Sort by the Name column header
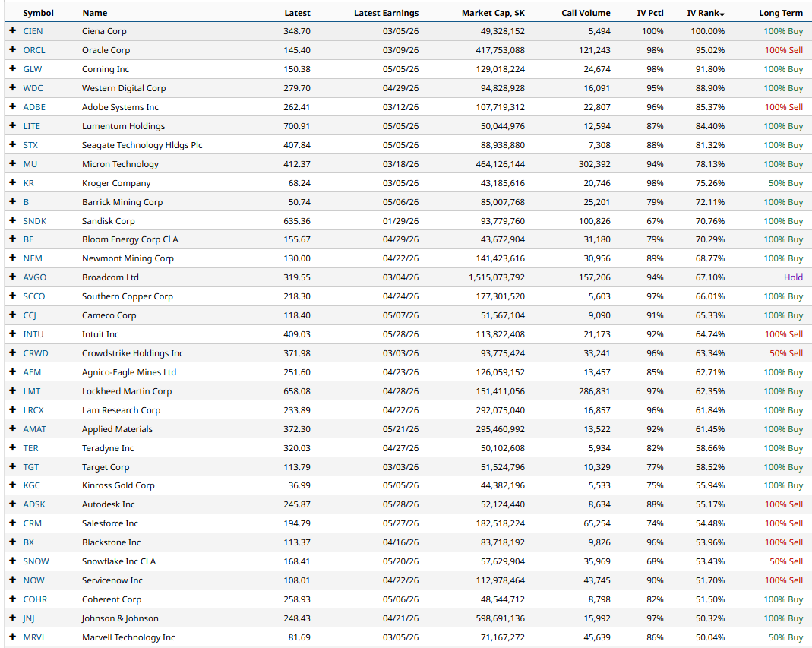Image resolution: width=812 pixels, height=648 pixels. pos(95,13)
